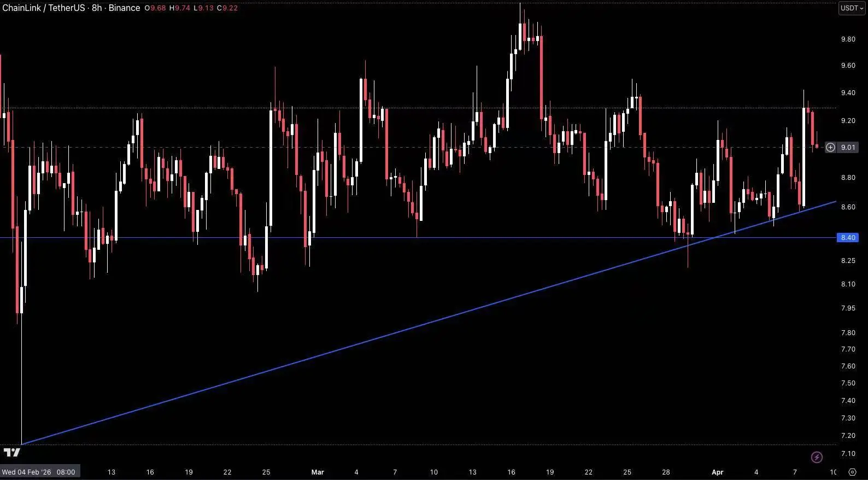Image resolution: width=868 pixels, height=480 pixels.
Task: Click the 28 date label on time axis
Action: pos(666,472)
